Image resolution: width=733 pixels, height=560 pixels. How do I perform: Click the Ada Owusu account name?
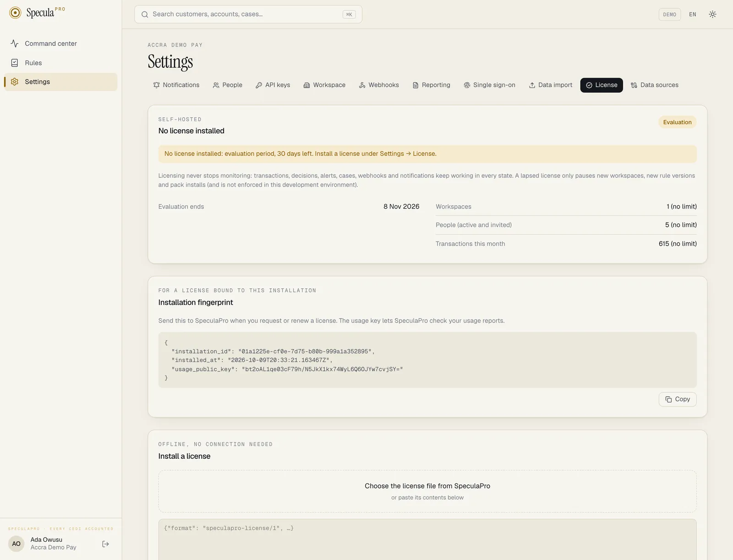[46, 540]
